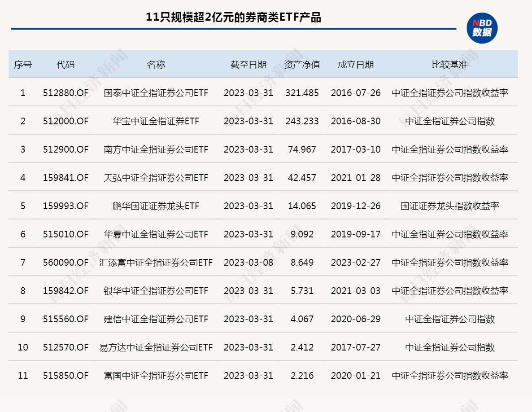Viewport: 532px width, 412px height.
Task: Click row 2 benchmark 中证全指证券公司指数
Action: [x=449, y=121]
